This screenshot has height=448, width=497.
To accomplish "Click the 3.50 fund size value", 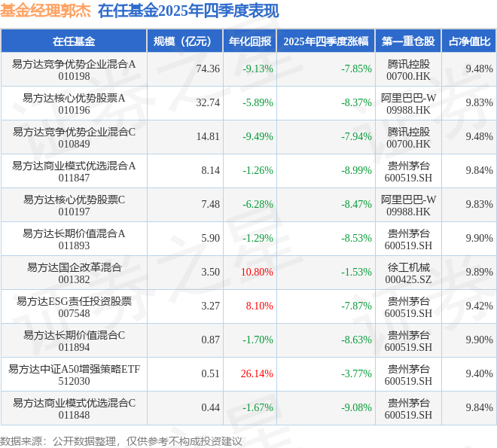I will pos(210,272).
